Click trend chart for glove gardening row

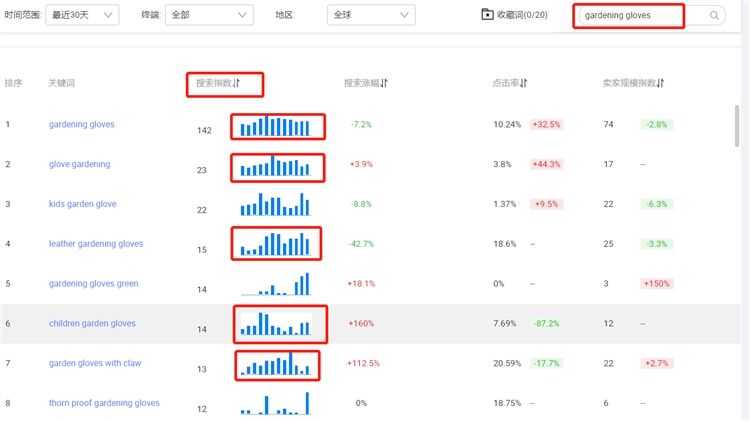tap(276, 166)
